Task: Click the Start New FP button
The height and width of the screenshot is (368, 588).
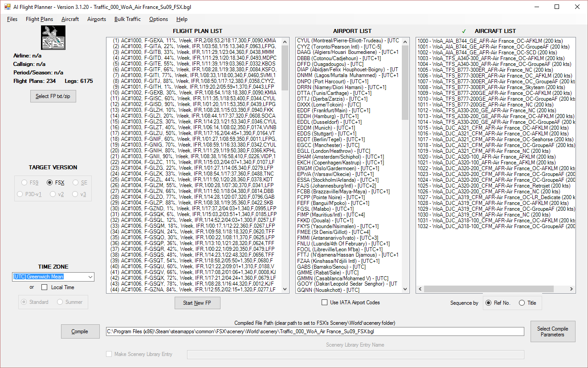Action: (197, 303)
